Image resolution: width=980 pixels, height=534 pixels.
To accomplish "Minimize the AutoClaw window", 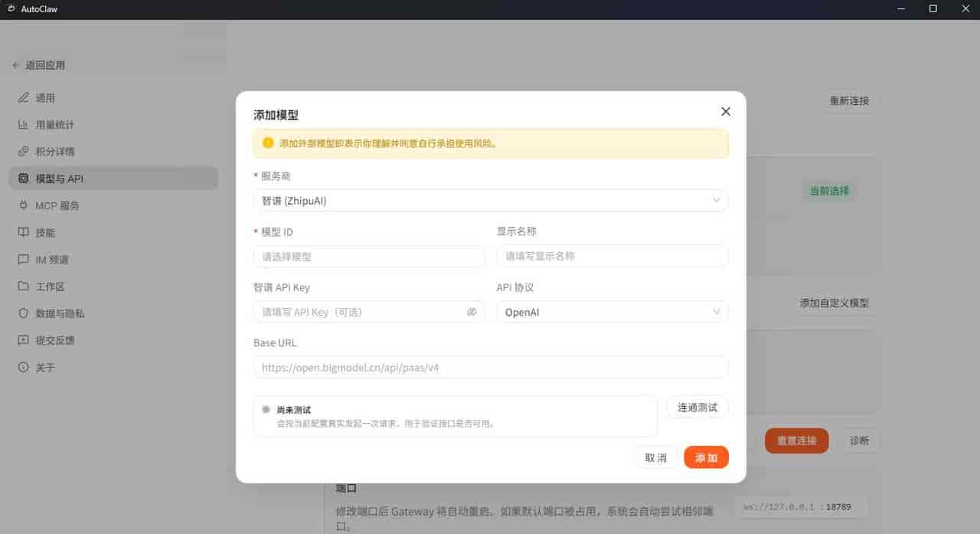I will point(900,9).
